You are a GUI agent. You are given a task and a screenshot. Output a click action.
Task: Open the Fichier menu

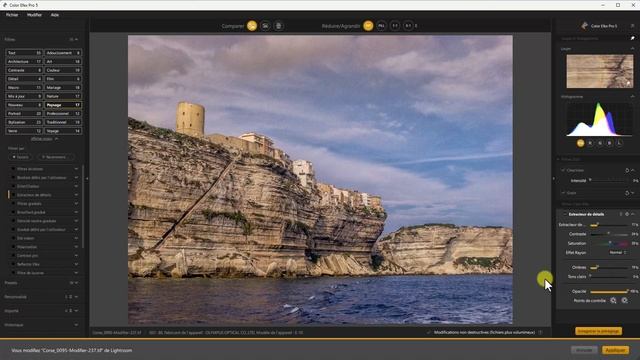tap(12, 15)
